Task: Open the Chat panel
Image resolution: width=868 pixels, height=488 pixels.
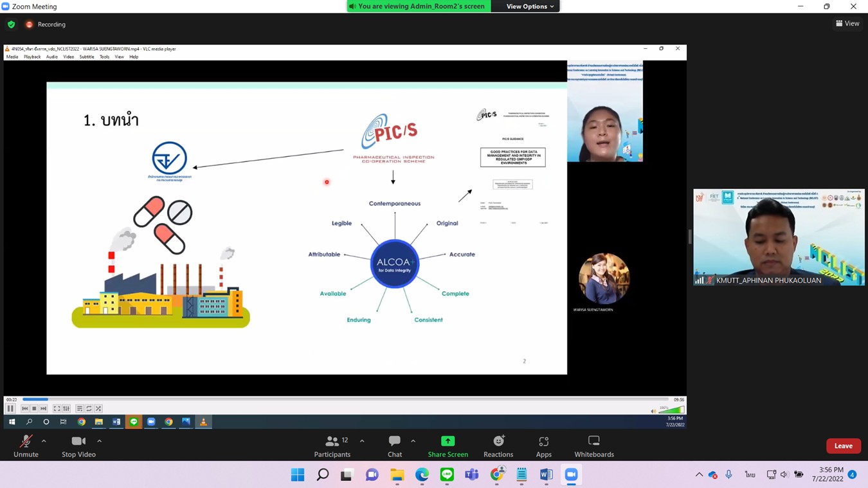Action: point(395,446)
